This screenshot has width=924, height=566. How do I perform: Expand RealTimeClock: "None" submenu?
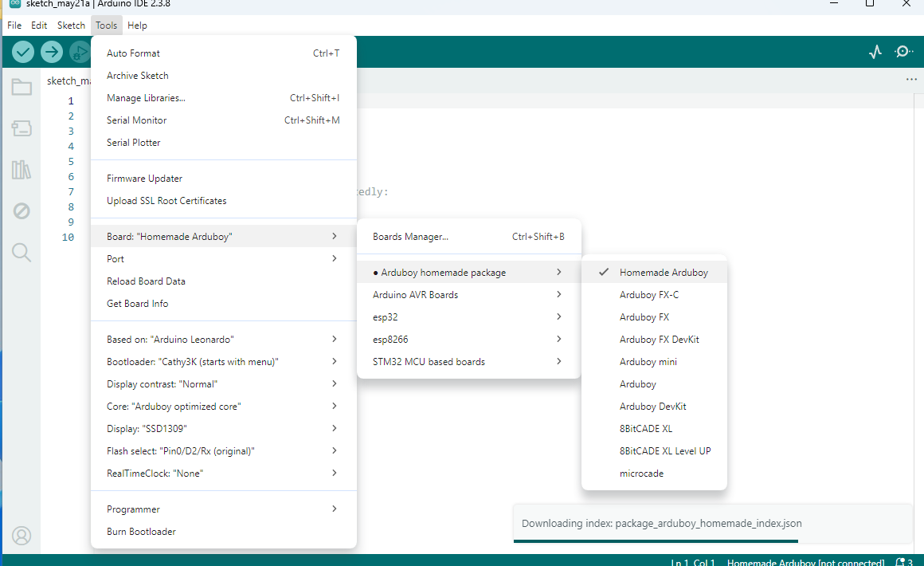tap(224, 474)
